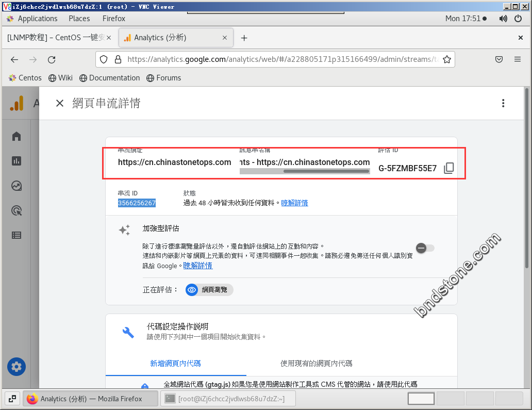Open the Wiki bookmark
Viewport: 532px width, 410px height.
coord(60,78)
